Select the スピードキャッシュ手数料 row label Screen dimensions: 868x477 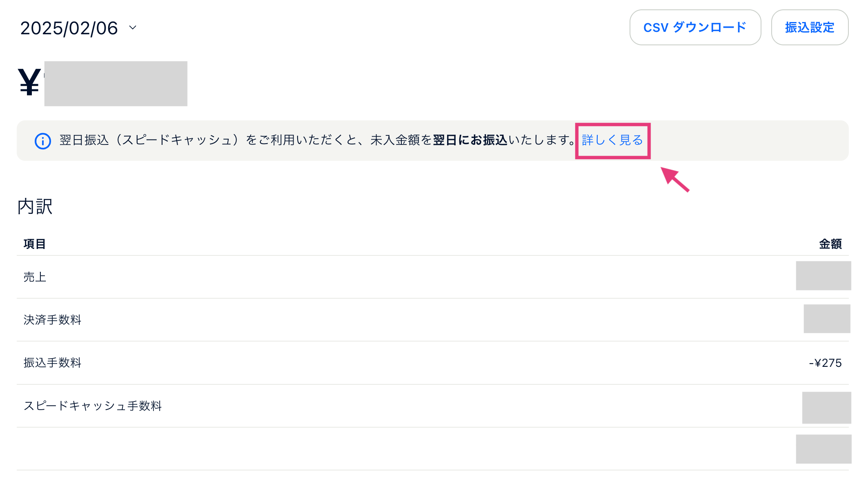pos(93,406)
